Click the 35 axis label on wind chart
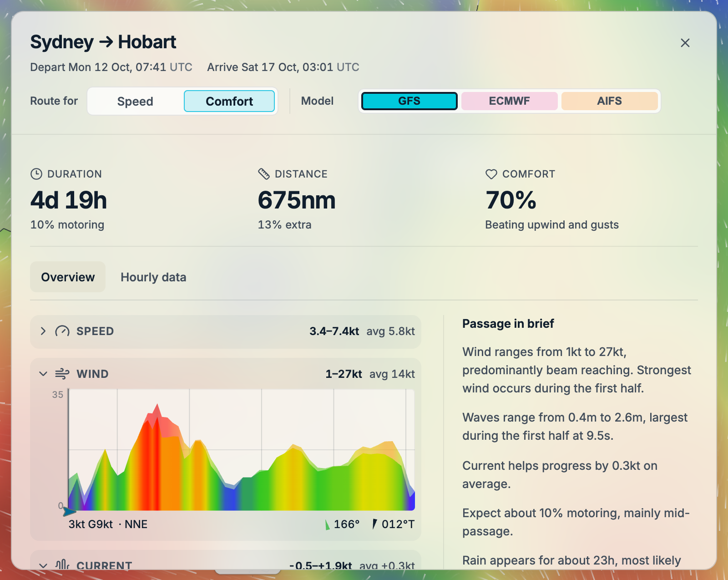Screen dimensions: 728x580 [x=58, y=395]
